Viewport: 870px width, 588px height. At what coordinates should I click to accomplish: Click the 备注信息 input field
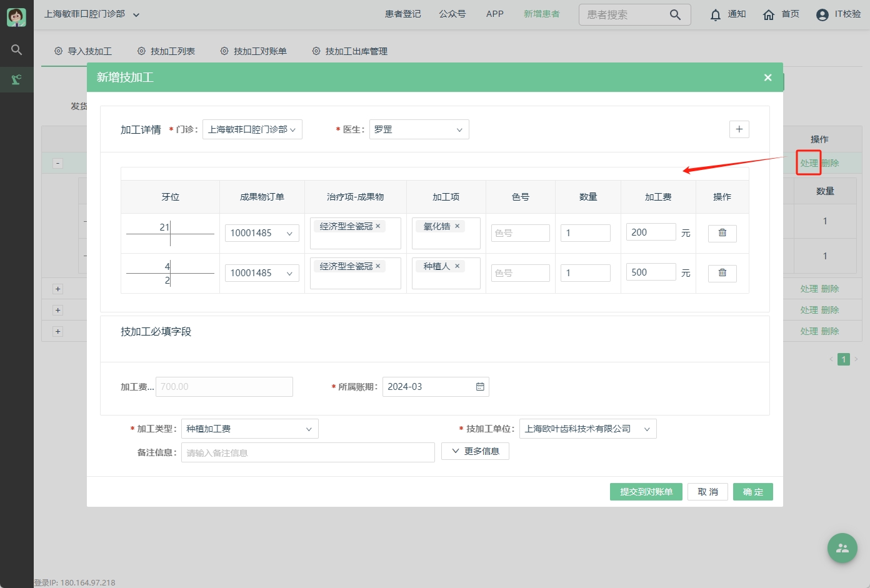[307, 452]
